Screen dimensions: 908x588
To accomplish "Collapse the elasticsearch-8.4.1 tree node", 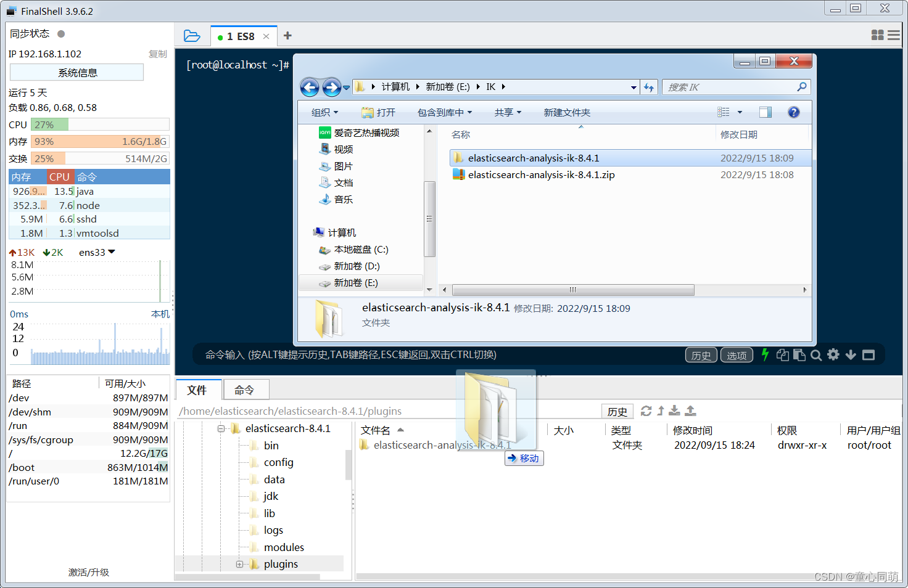I will 221,428.
